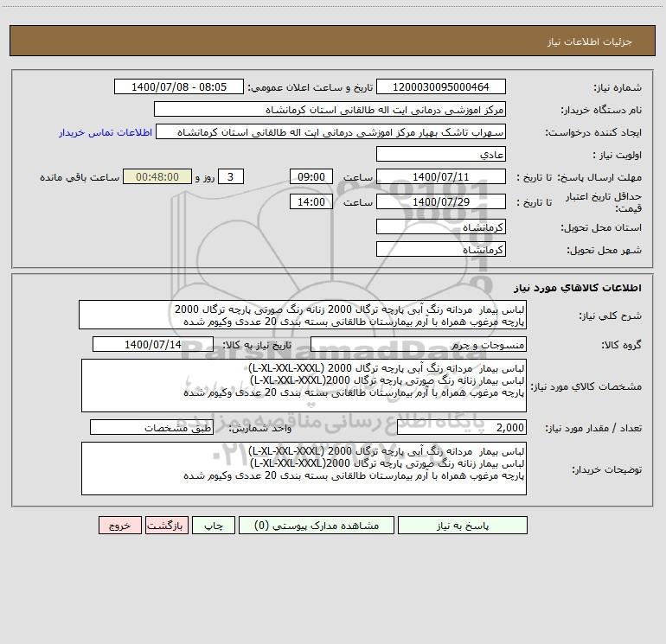Click the چاپ print button

click(214, 525)
